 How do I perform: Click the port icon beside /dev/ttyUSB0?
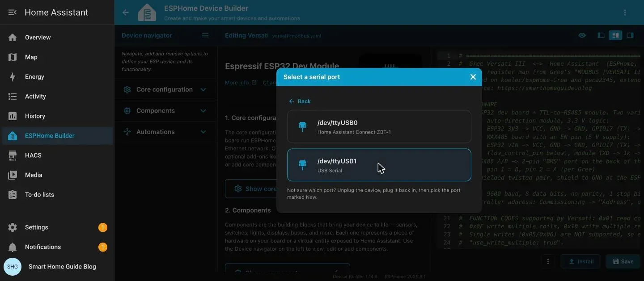tap(303, 126)
